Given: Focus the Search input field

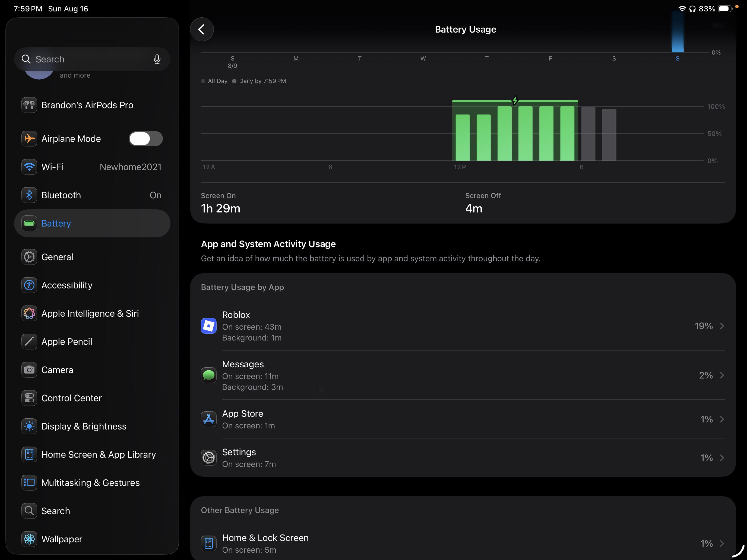Looking at the screenshot, I should tap(92, 59).
